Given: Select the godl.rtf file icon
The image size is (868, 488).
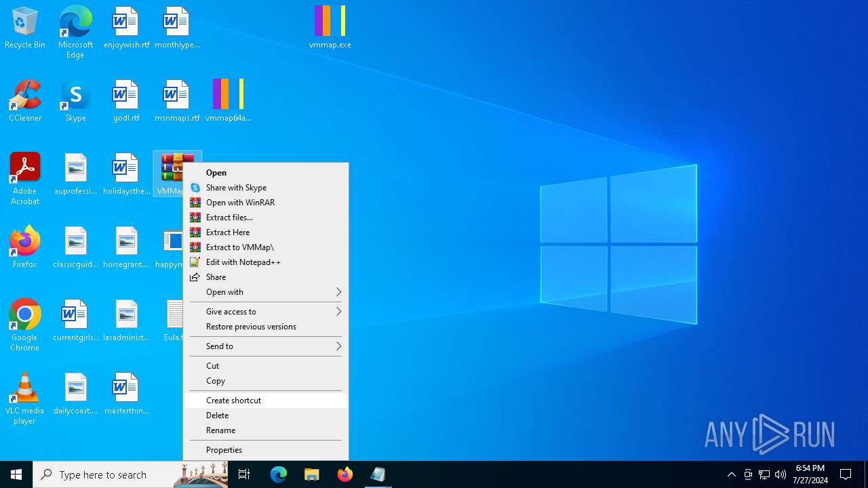Looking at the screenshot, I should (126, 100).
